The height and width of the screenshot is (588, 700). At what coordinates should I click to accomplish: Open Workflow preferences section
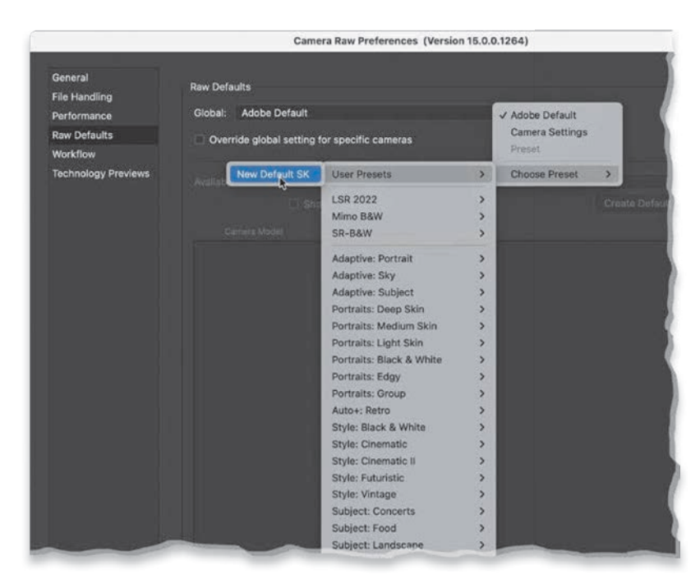tap(74, 154)
